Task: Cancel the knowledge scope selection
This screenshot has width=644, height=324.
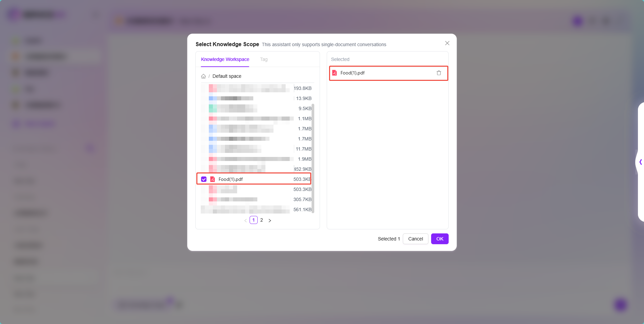Action: [x=415, y=239]
